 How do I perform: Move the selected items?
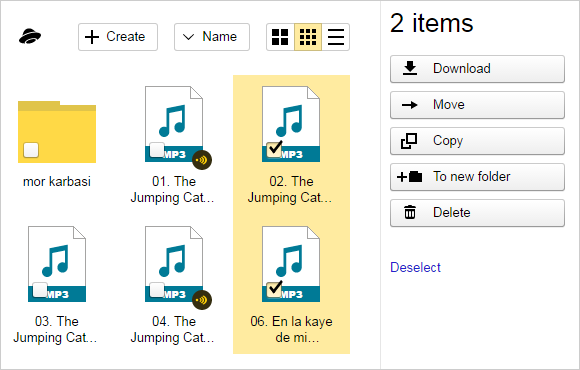[477, 105]
